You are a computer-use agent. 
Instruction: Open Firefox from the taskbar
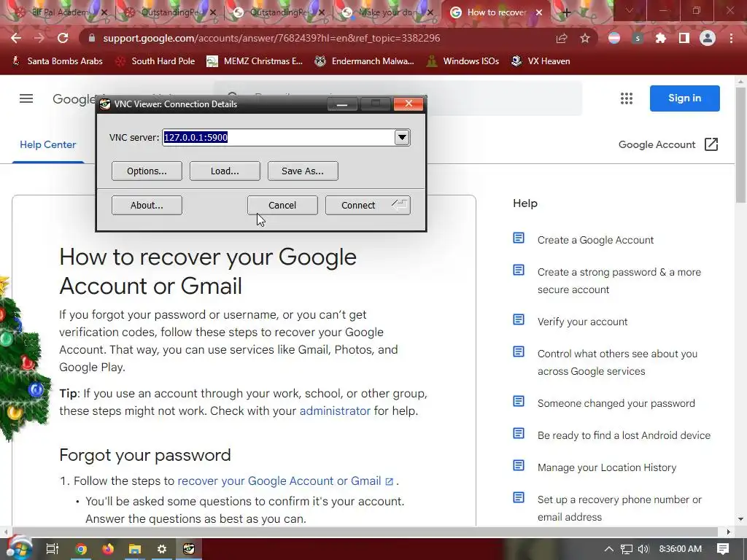tap(108, 549)
